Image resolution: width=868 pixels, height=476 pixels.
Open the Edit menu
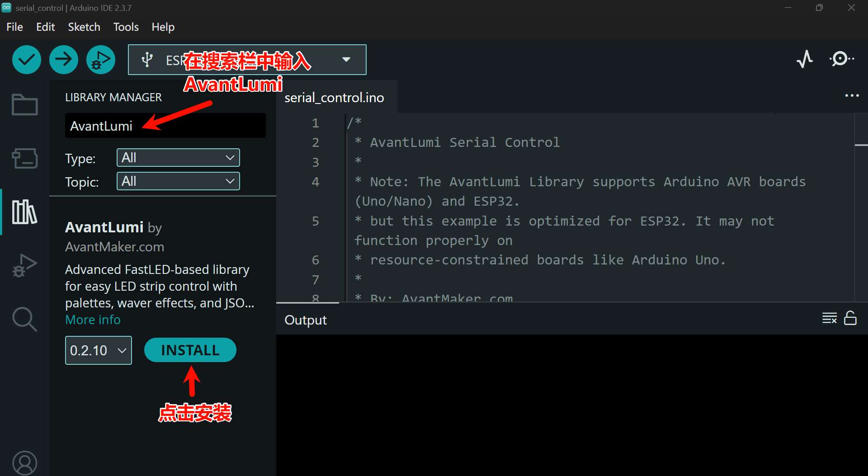click(x=45, y=27)
